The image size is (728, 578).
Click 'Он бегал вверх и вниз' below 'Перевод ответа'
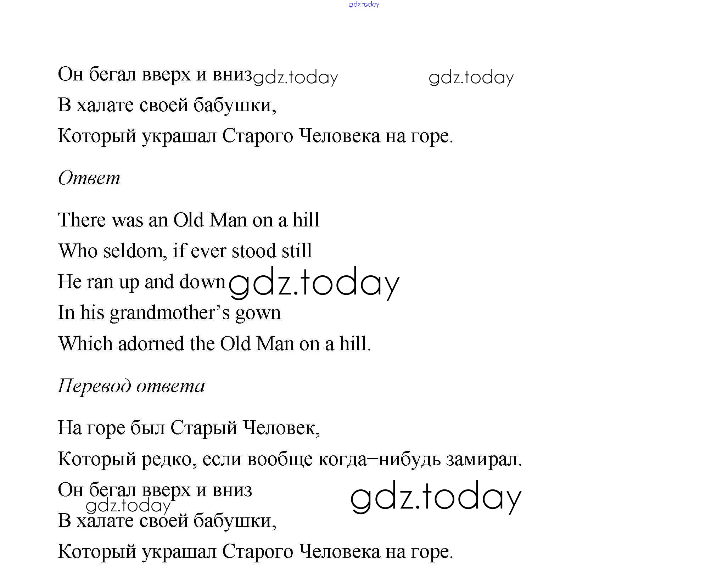click(x=155, y=490)
